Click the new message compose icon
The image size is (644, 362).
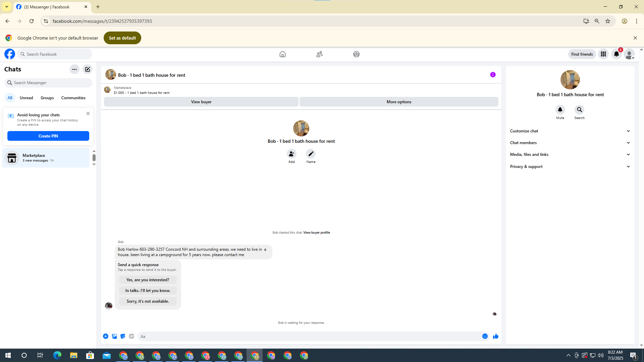coord(88,69)
